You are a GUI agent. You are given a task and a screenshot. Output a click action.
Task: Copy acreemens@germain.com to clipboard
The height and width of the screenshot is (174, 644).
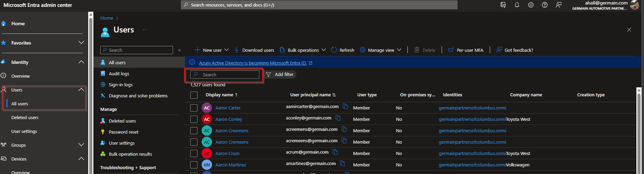344,129
